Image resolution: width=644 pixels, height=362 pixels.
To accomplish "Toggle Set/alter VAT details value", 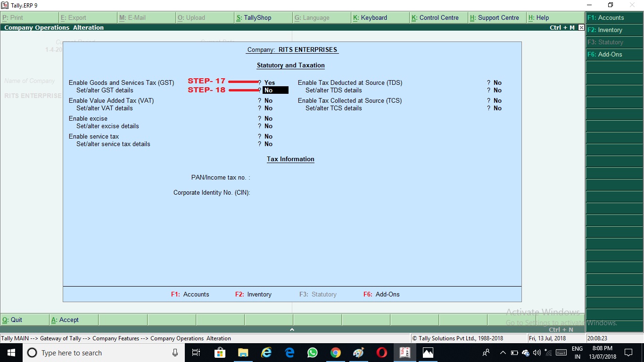I will [x=268, y=108].
